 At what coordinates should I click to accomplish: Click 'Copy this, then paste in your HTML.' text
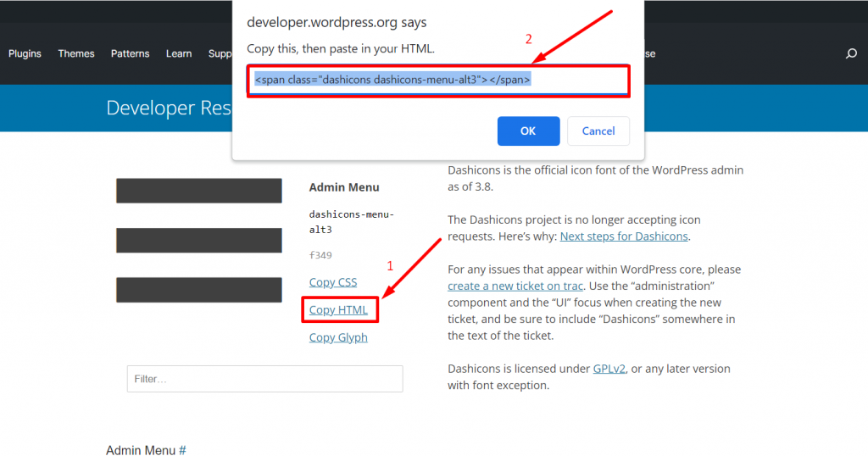click(341, 48)
